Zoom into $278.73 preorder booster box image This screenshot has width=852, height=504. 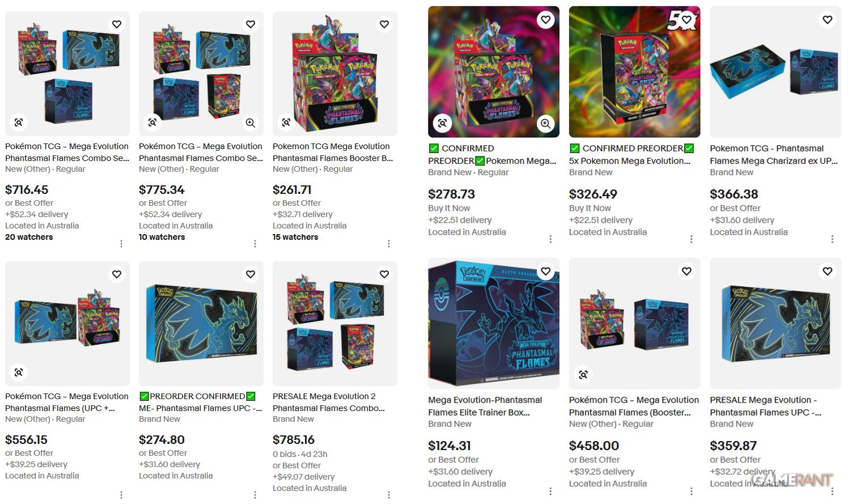pos(545,124)
